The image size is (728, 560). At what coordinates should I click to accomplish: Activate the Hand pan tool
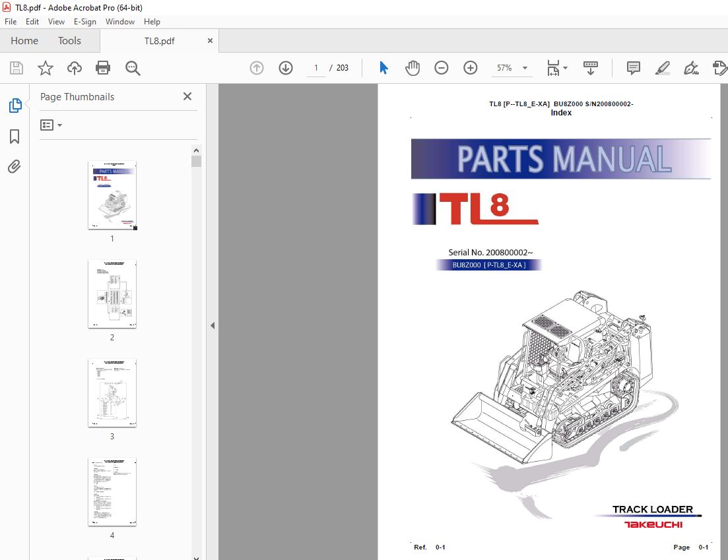(413, 68)
